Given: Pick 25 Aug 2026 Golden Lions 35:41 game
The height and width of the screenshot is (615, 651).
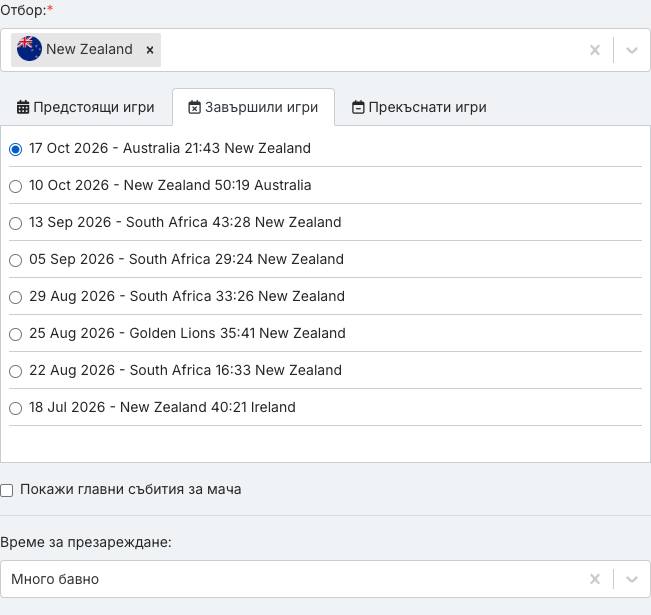Looking at the screenshot, I should coord(15,334).
